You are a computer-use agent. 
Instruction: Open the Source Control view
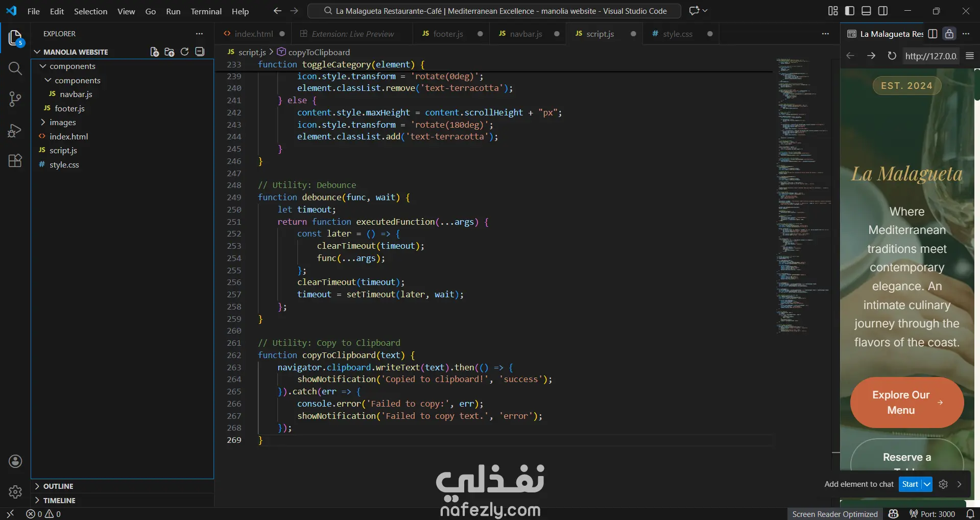click(x=15, y=99)
